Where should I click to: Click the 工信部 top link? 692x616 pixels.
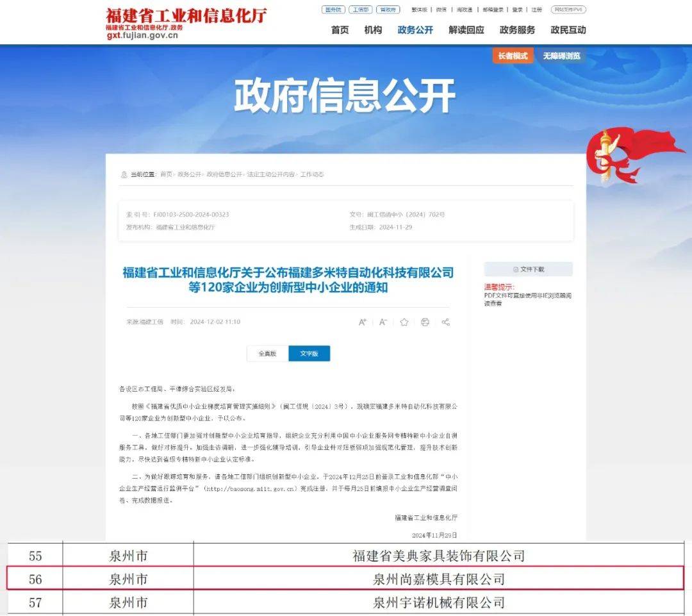(361, 10)
